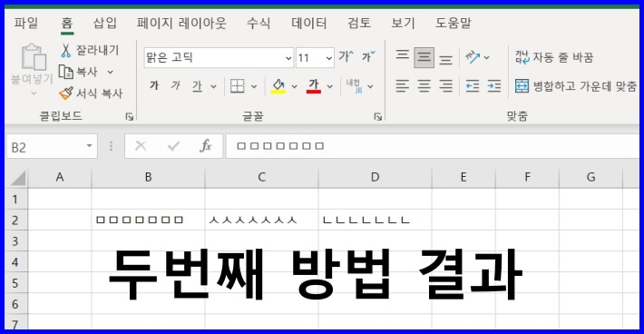The height and width of the screenshot is (334, 644).
Task: Open the 도움말 tab
Action: pyautogui.click(x=453, y=23)
